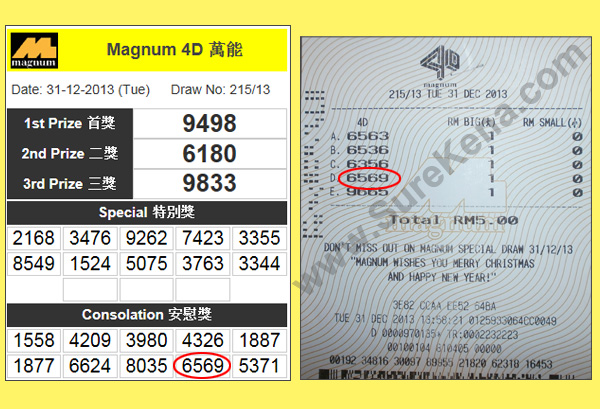Viewport: 600px width, 409px height.
Task: Click consolation number 5371
Action: [x=259, y=366]
